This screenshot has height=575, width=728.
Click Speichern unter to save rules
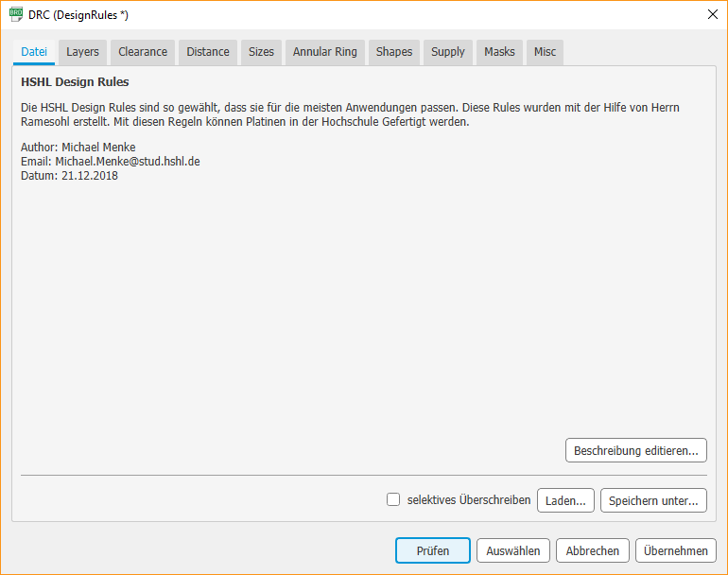click(653, 500)
